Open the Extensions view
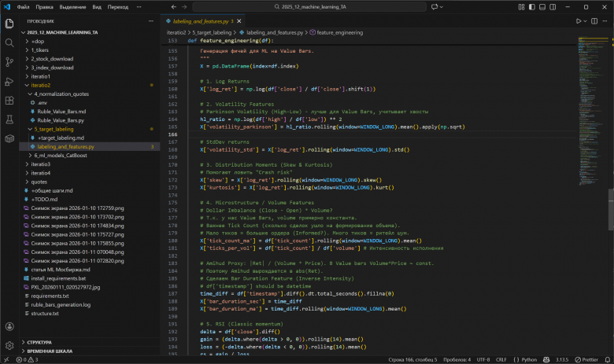The image size is (614, 364). [x=9, y=101]
